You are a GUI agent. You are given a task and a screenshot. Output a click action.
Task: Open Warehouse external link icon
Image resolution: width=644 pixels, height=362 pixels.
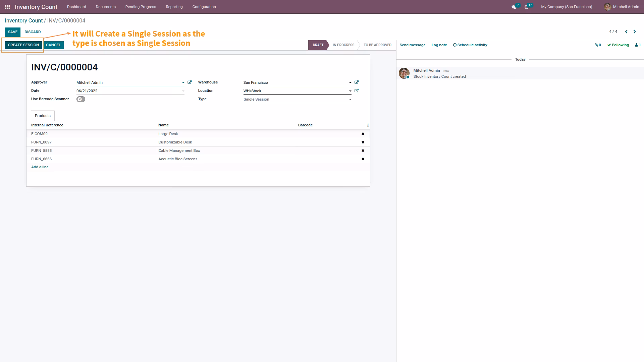[357, 82]
